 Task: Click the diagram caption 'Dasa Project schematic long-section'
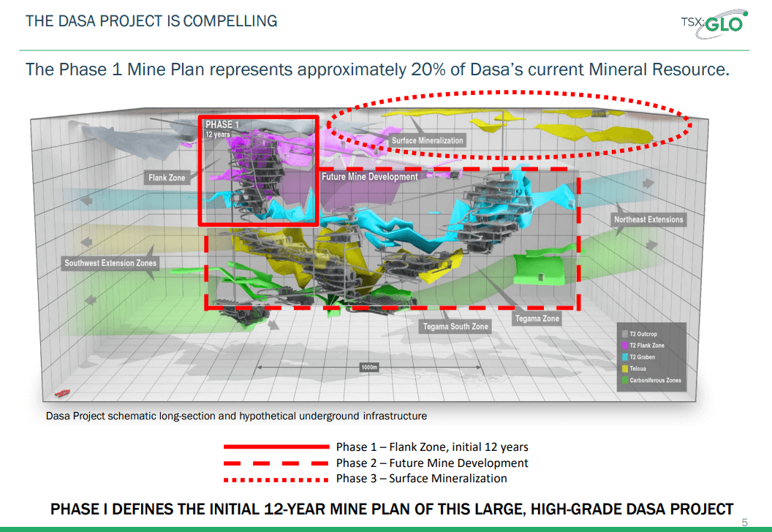click(x=236, y=416)
